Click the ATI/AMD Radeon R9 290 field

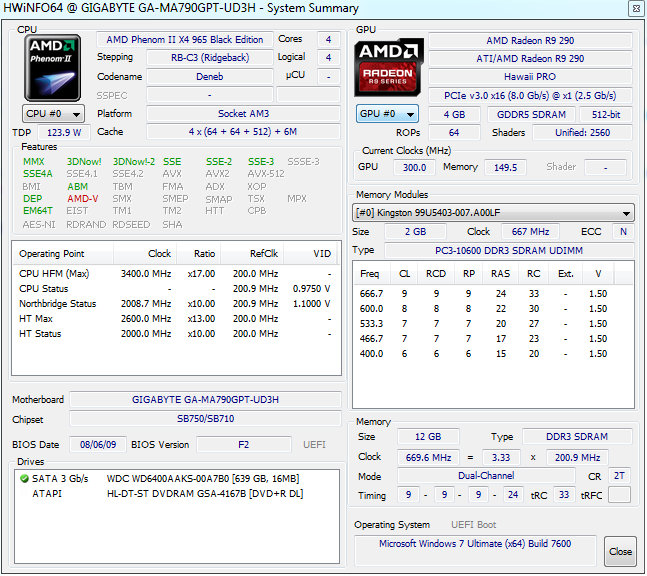click(530, 59)
